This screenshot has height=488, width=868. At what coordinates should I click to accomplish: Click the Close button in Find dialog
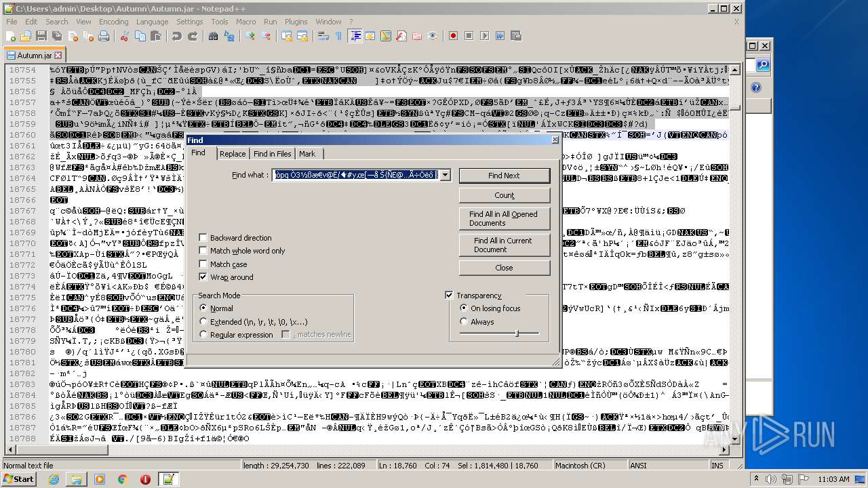tap(504, 268)
